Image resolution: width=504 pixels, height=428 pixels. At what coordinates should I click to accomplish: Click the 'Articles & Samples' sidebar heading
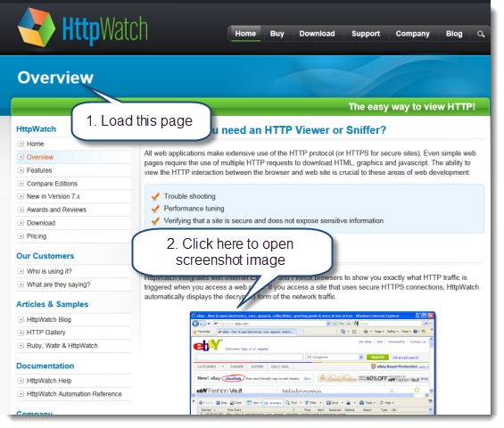click(52, 304)
